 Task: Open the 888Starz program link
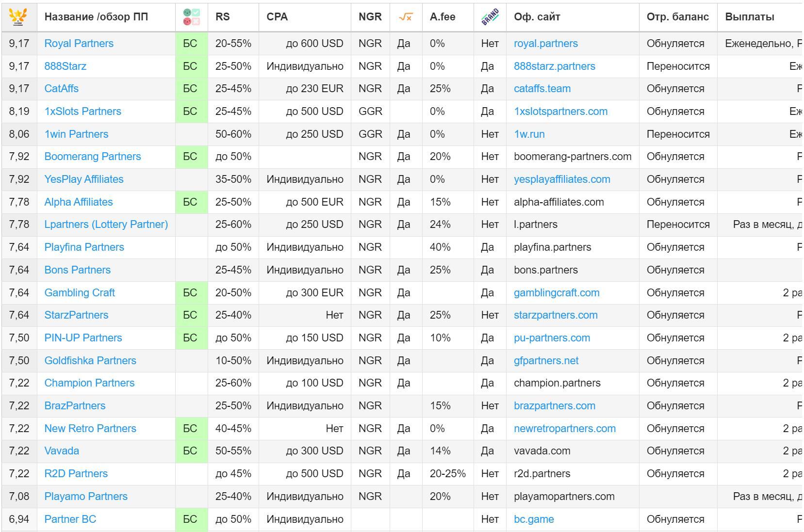pyautogui.click(x=65, y=66)
